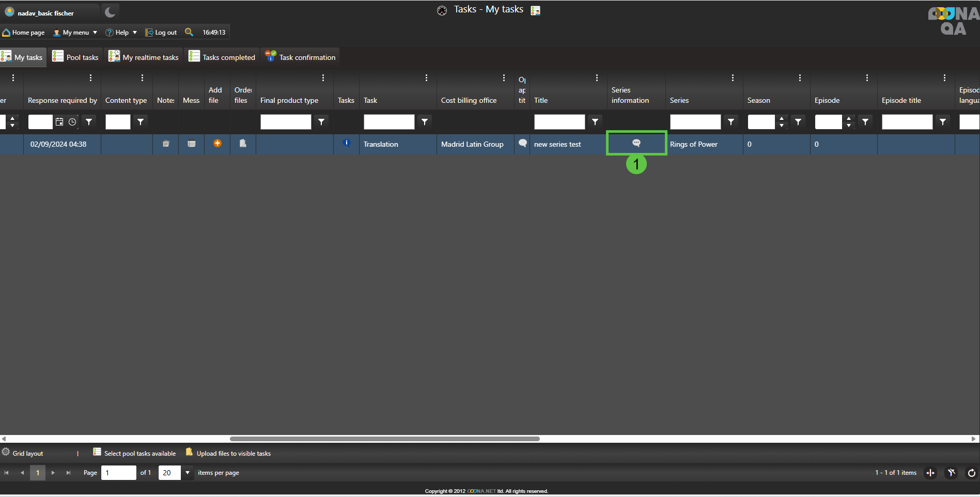Viewport: 980px width, 497px height.
Task: Open the Series information comment icon
Action: [636, 143]
